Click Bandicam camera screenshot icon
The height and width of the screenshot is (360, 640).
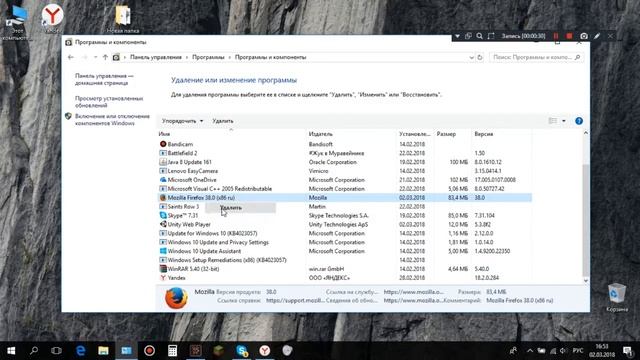pyautogui.click(x=584, y=36)
